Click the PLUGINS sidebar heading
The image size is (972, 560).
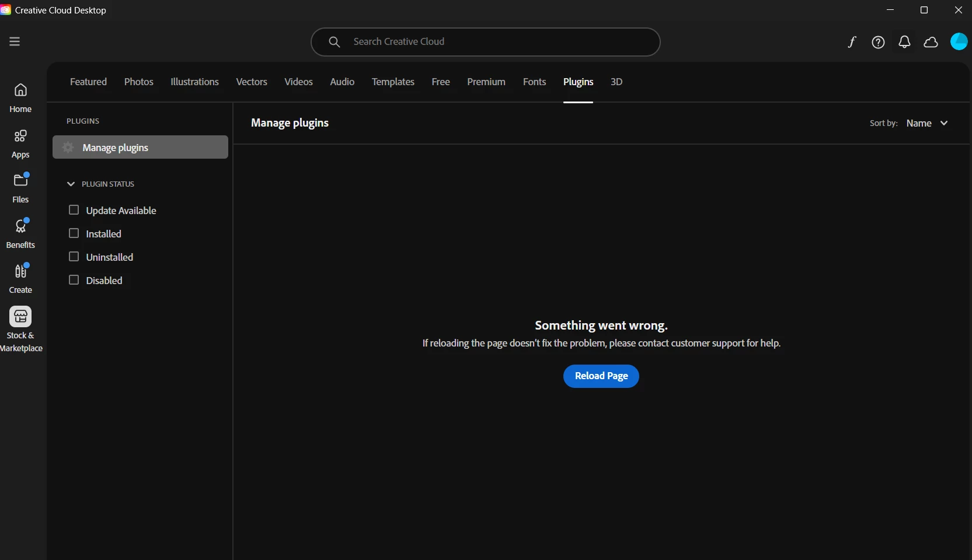point(83,121)
